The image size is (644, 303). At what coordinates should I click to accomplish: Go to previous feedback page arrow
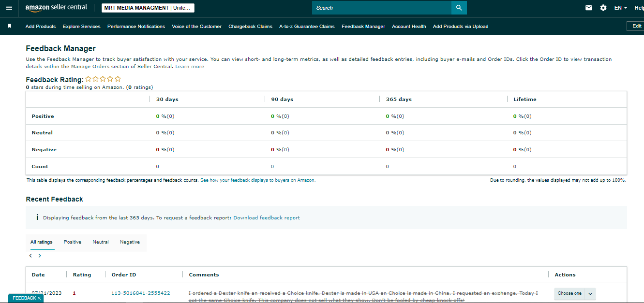click(x=30, y=256)
